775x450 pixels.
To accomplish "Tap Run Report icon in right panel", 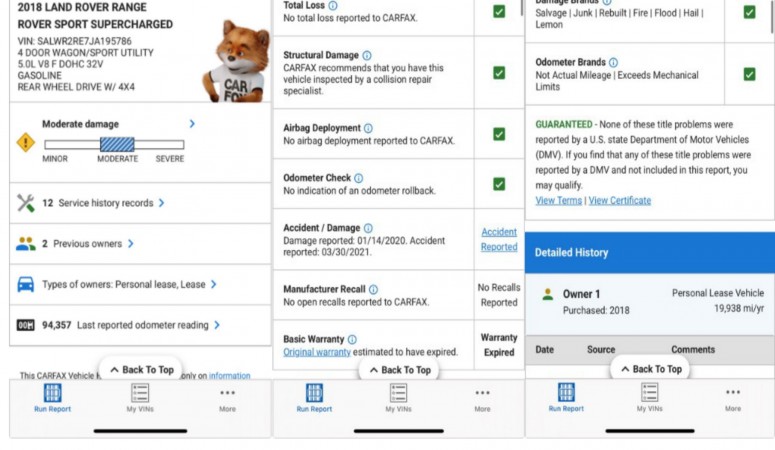I will click(566, 393).
